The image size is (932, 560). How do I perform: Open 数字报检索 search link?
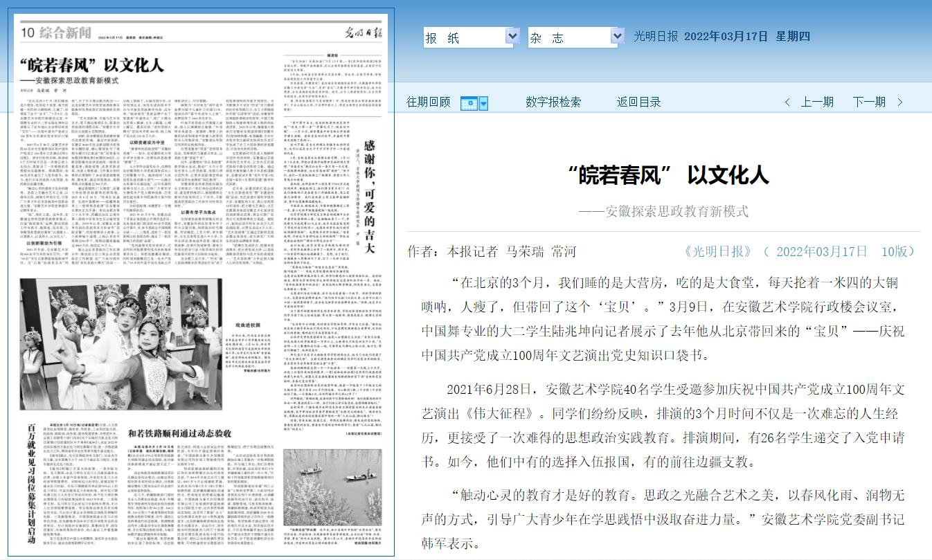click(x=553, y=102)
